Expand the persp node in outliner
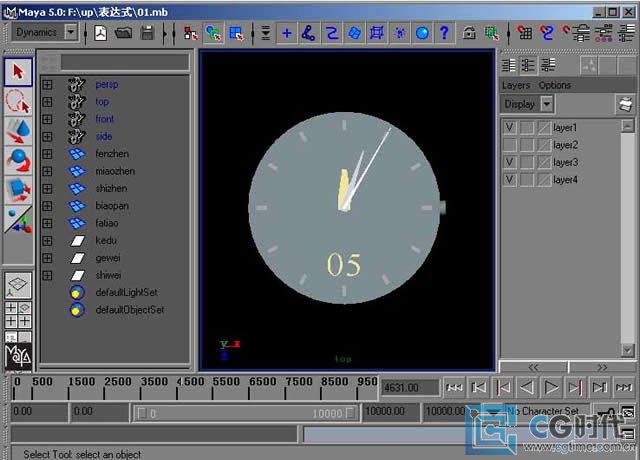 (47, 84)
